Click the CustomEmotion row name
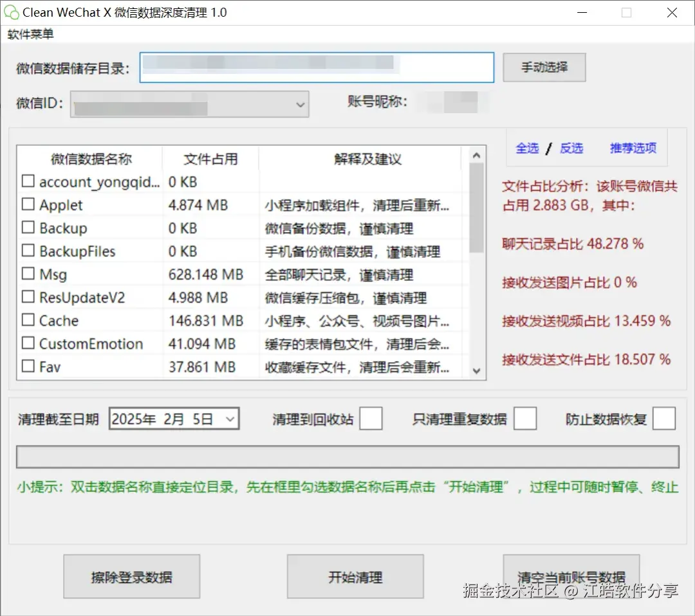The image size is (695, 616). click(91, 343)
